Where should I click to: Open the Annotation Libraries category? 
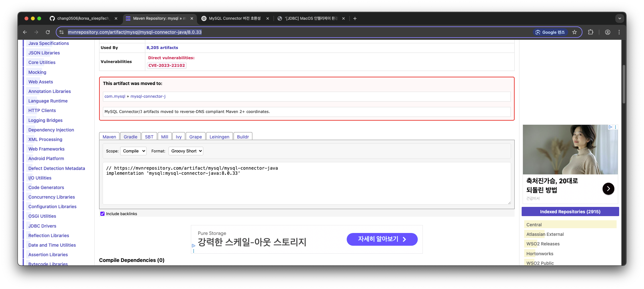tap(49, 91)
